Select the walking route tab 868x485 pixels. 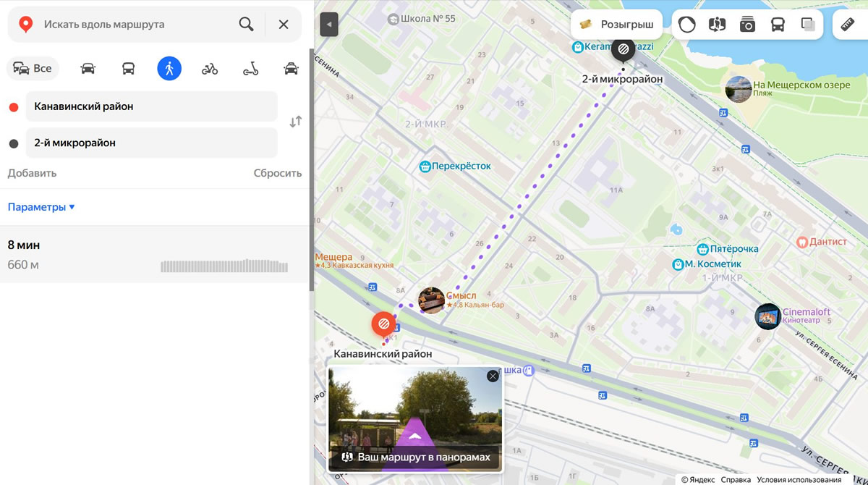(169, 69)
